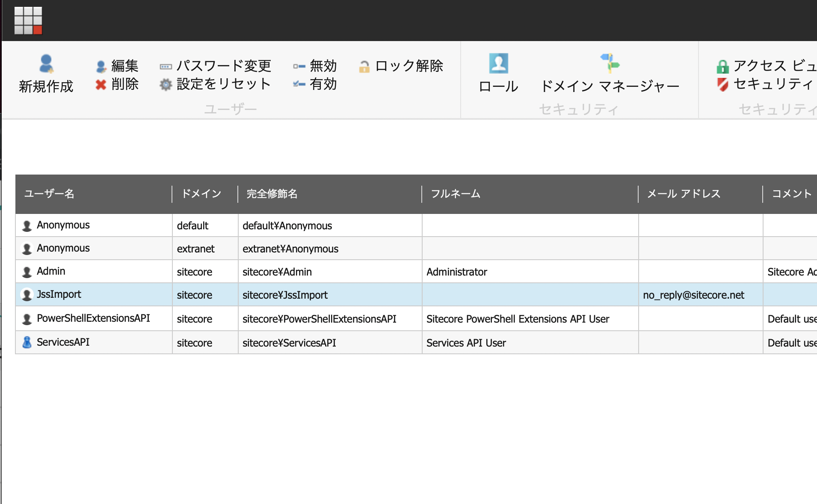The width and height of the screenshot is (817, 504).
Task: Click the ServicesAPI row sitecore domain cell
Action: pyautogui.click(x=205, y=343)
